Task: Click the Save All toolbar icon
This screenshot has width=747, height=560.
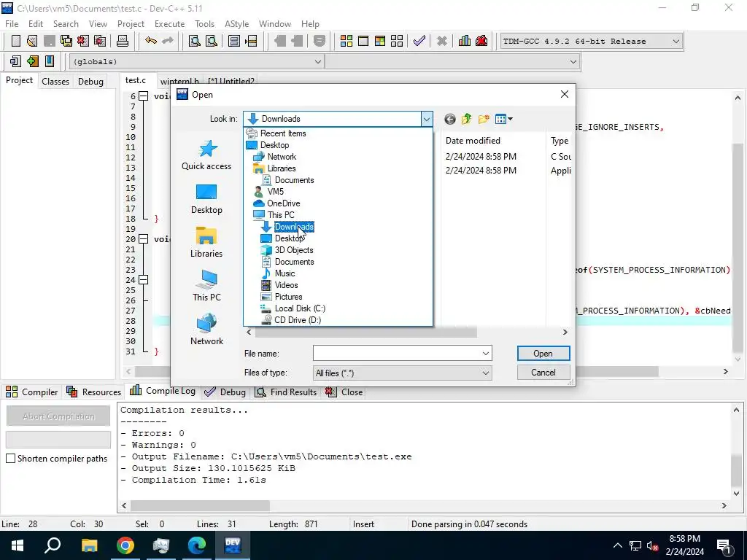Action: (66, 41)
